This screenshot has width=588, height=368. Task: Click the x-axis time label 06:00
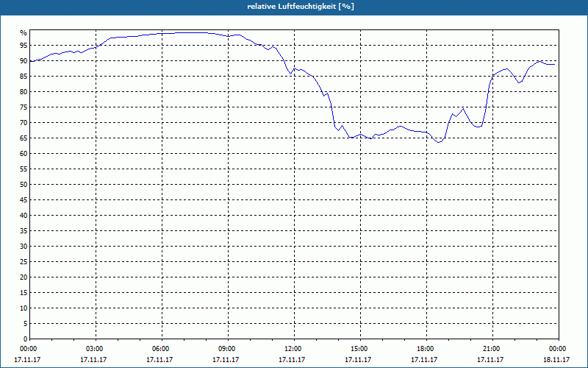162,349
